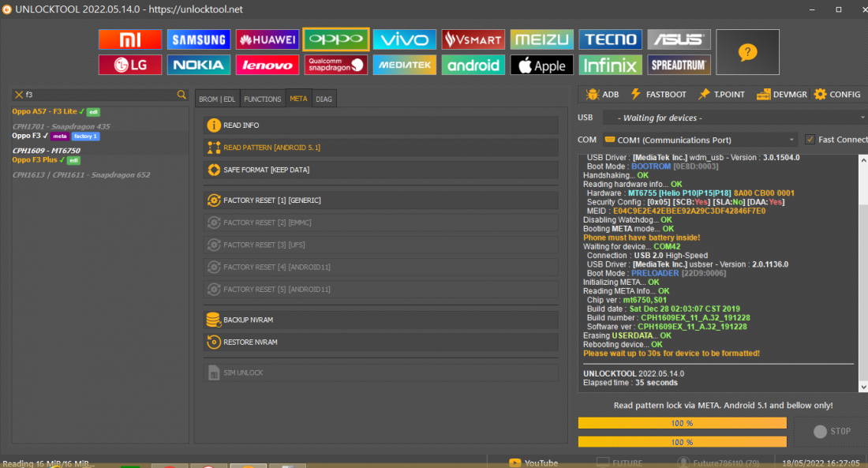The height and width of the screenshot is (468, 868).
Task: Click the CPH1701 - Snapdragon 435 text
Action: (62, 126)
